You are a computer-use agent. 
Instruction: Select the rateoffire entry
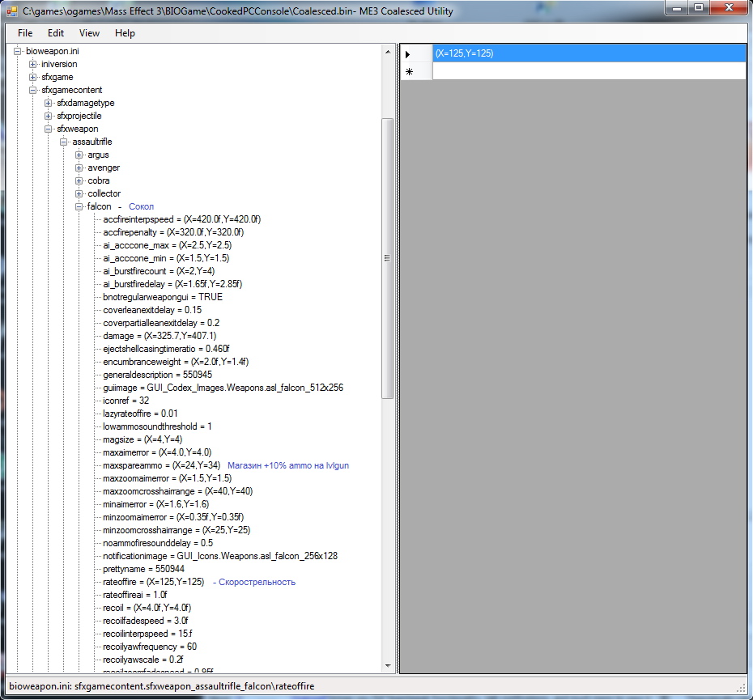(x=154, y=583)
